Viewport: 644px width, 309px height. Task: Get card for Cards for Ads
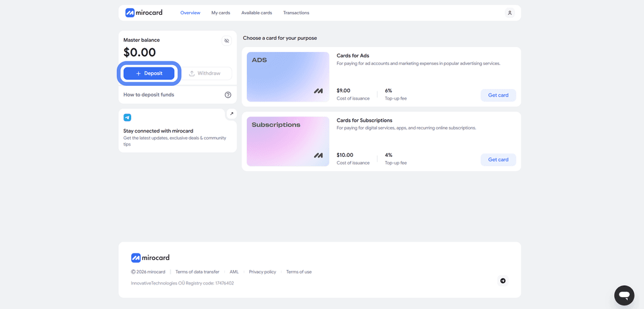coord(498,95)
